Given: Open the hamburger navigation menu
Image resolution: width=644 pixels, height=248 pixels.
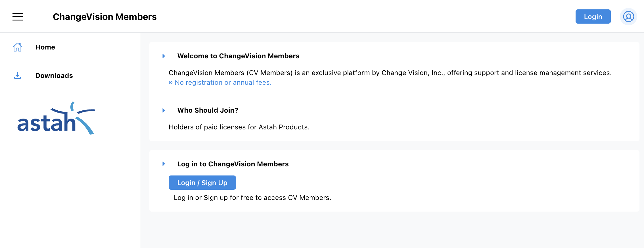Looking at the screenshot, I should tap(18, 17).
